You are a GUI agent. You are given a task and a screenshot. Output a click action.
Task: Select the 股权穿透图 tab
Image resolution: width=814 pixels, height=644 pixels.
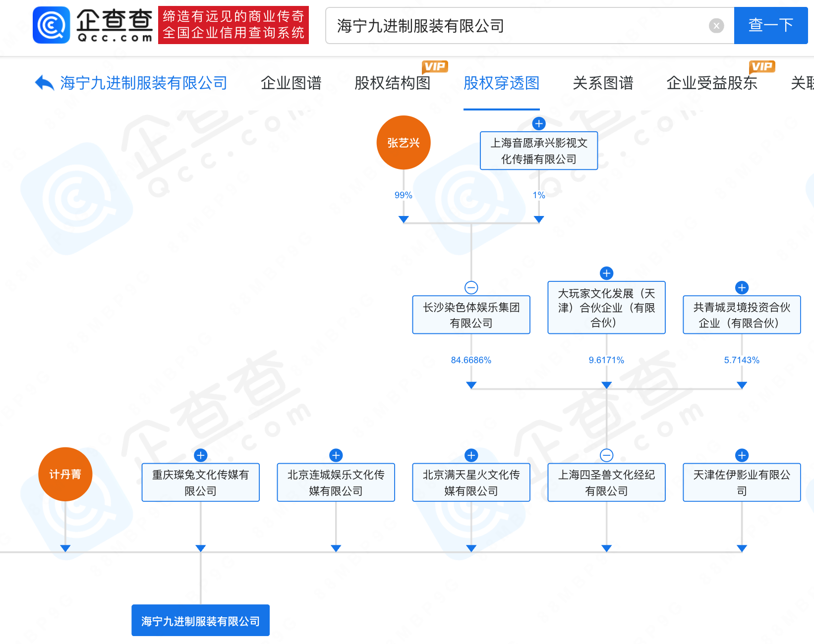[501, 83]
